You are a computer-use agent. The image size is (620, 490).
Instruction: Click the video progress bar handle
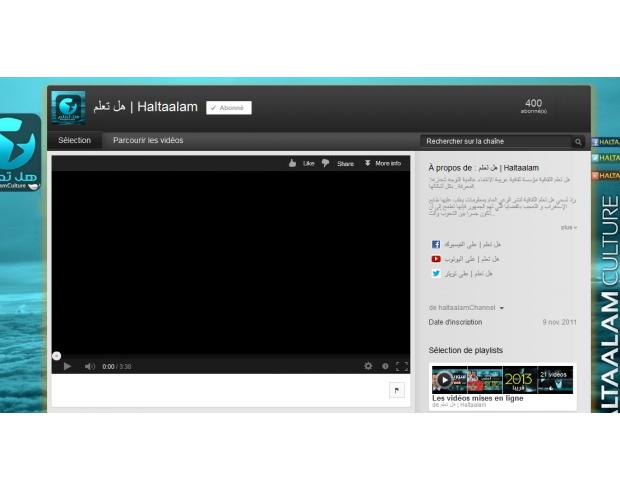tap(57, 356)
